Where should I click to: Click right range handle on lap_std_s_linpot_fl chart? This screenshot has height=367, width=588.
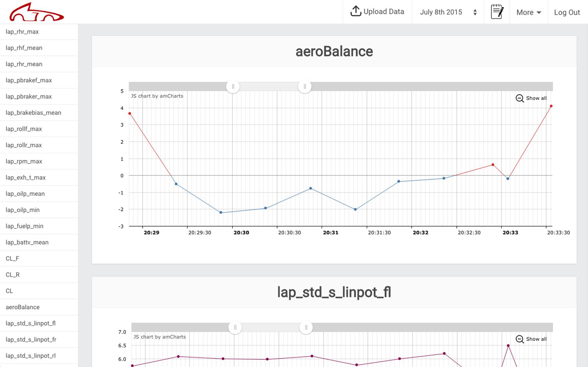coord(306,327)
